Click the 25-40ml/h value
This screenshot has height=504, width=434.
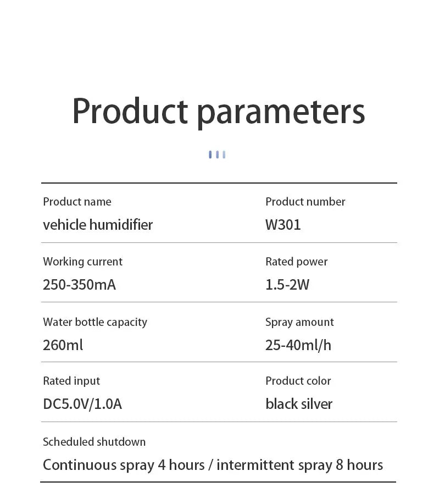pyautogui.click(x=298, y=345)
